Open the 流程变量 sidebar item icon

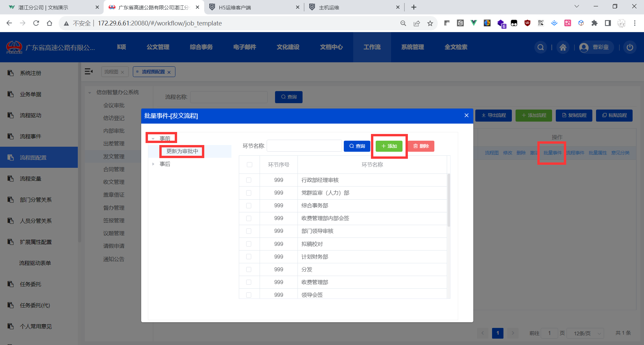point(11,179)
